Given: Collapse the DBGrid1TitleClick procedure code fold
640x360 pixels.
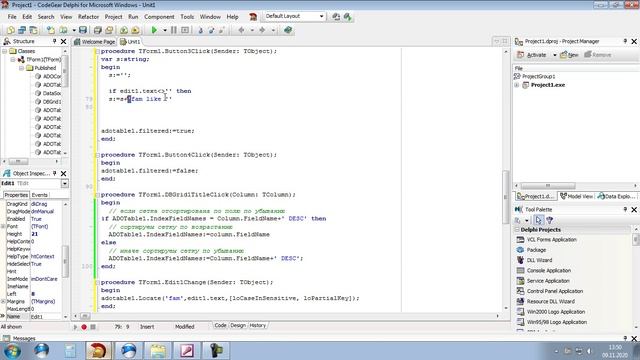Looking at the screenshot, I should pos(97,195).
